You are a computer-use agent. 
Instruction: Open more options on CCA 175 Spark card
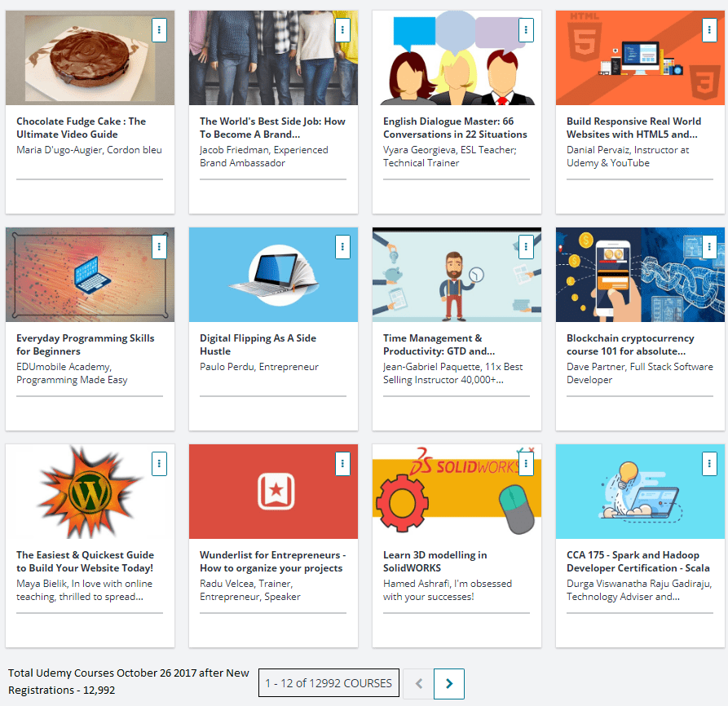tap(709, 463)
